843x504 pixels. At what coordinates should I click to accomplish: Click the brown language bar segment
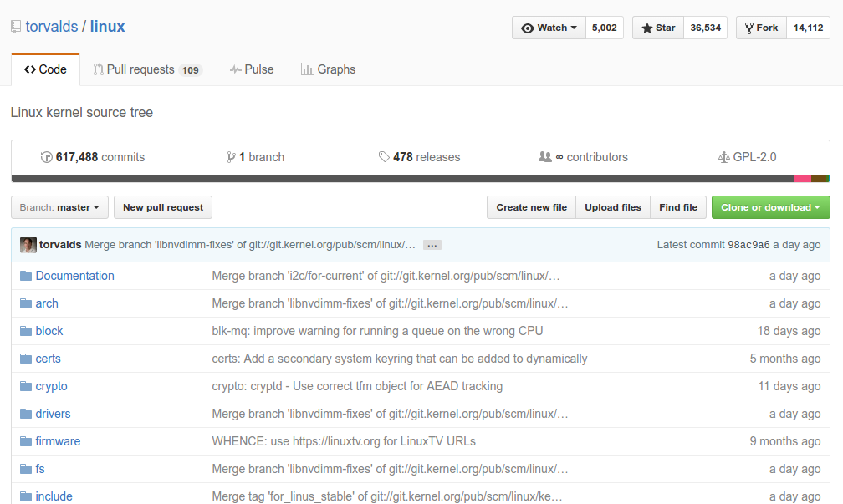tap(819, 178)
